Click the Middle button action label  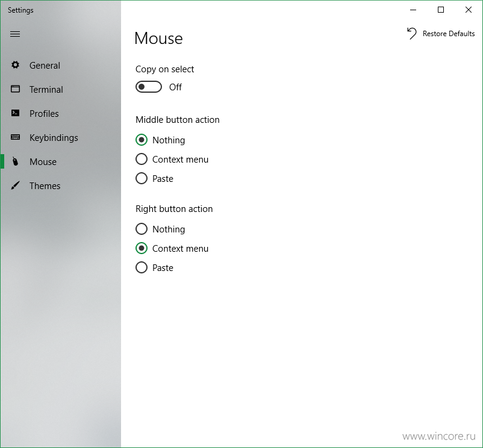point(178,120)
